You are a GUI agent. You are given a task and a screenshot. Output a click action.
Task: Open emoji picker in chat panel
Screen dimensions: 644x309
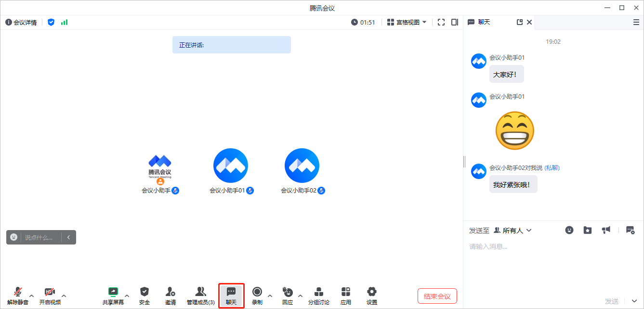pos(570,230)
